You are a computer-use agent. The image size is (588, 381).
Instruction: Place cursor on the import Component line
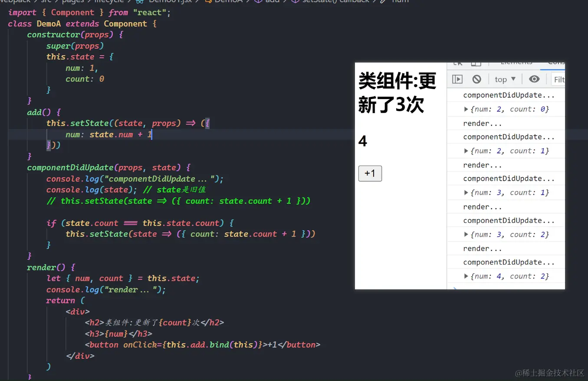[x=89, y=13]
